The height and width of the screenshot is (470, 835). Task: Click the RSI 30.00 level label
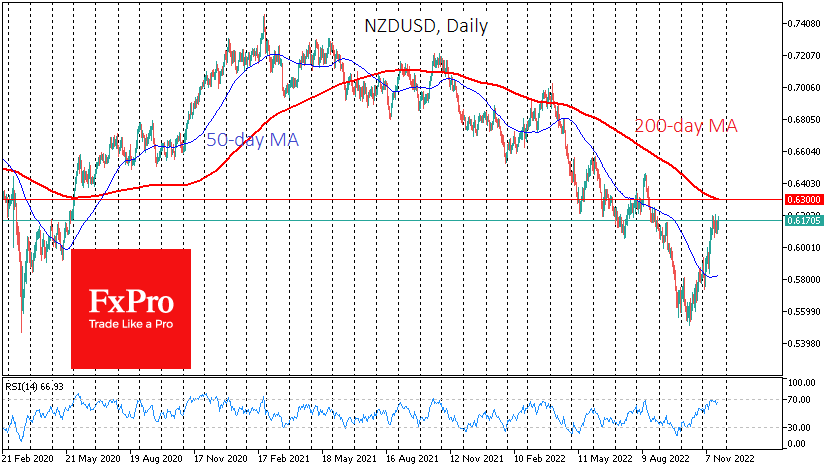pos(798,428)
